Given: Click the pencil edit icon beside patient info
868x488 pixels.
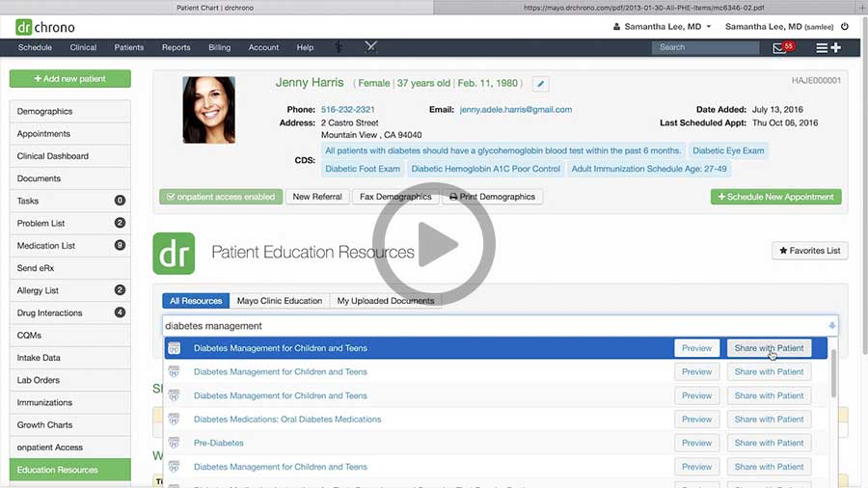Looking at the screenshot, I should point(540,85).
